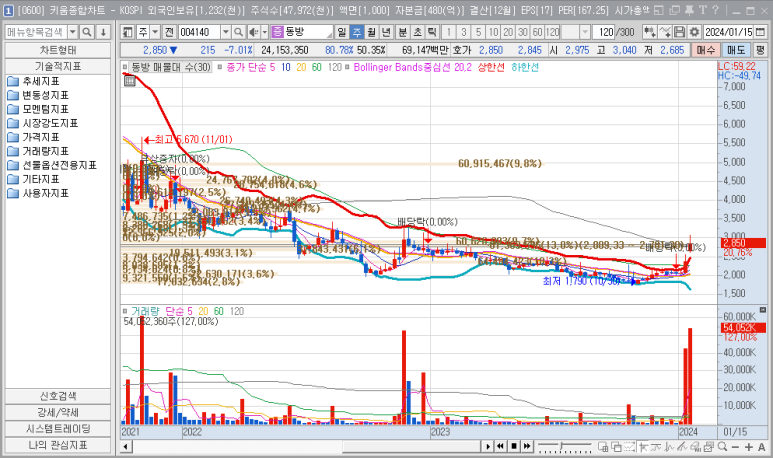Open the 메뉴항목검색 dropdown arrow
This screenshot has width=773, height=458.
72,33
